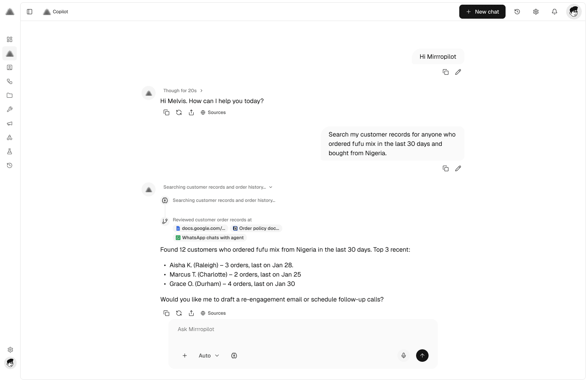
Task: Toggle the sidebar panel collapse icon
Action: [30, 12]
